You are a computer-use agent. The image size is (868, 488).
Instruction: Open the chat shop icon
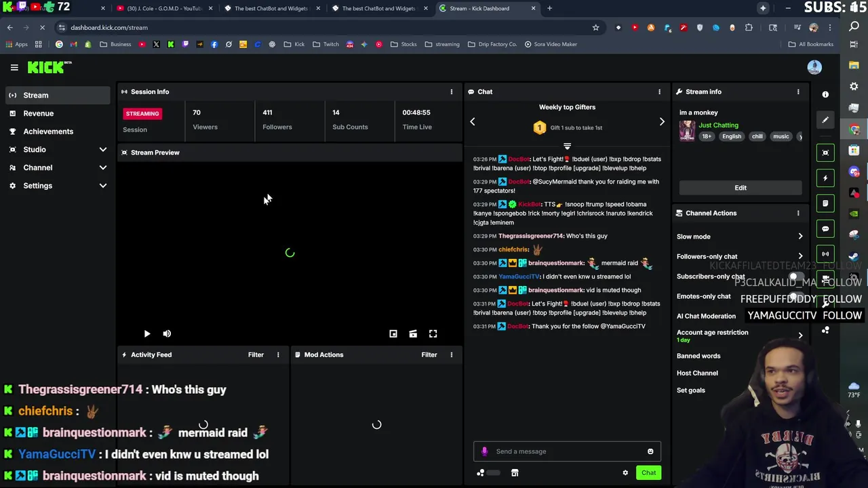coord(515,473)
